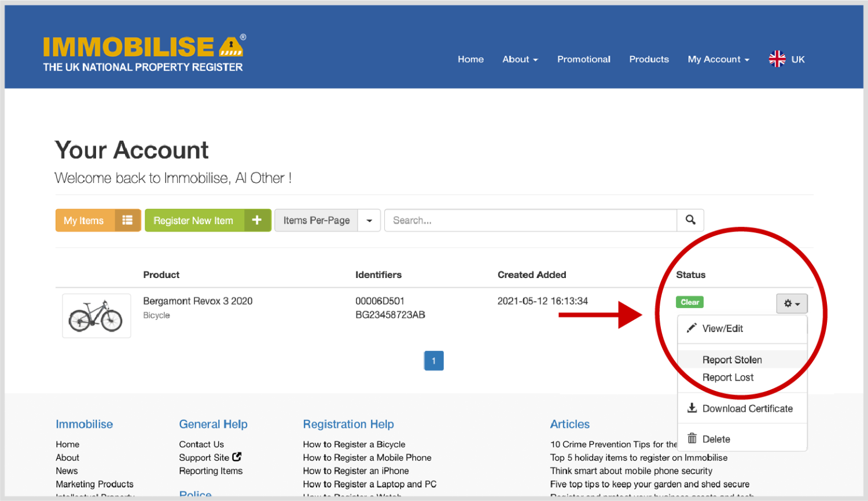Select Download Certificate option
The image size is (868, 501).
(x=747, y=408)
